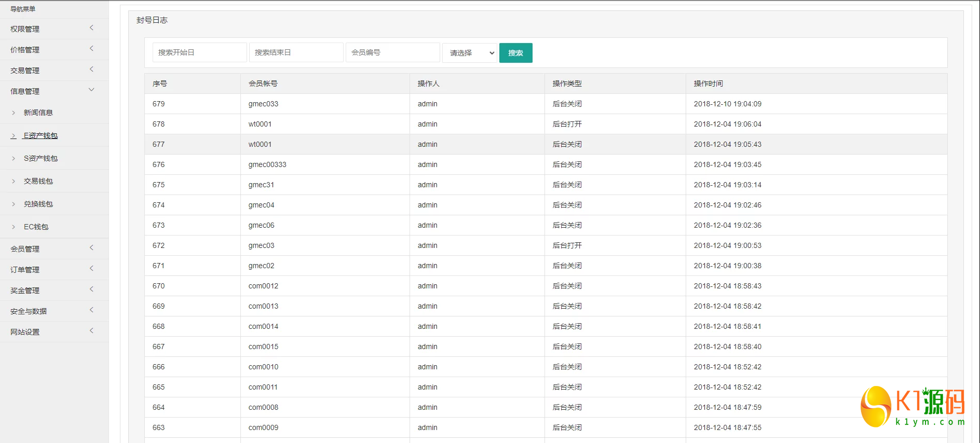Click 后台关闭 in row 679
The width and height of the screenshot is (980, 443).
[x=567, y=104]
